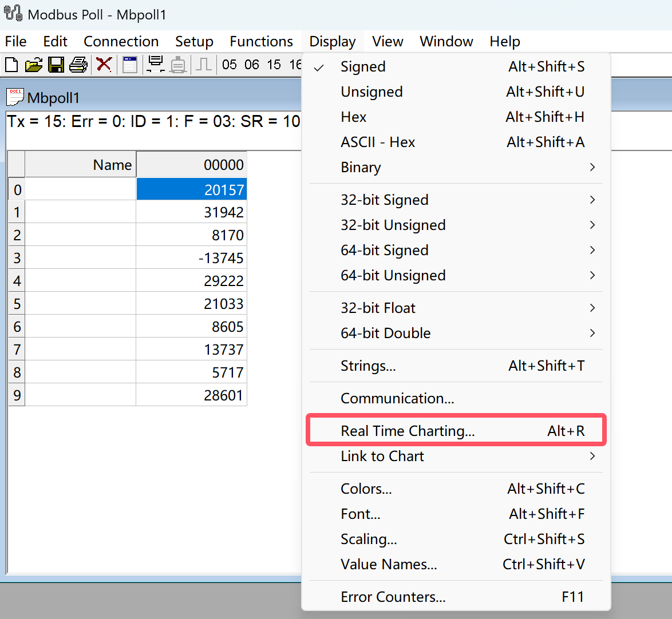This screenshot has width=672, height=619.
Task: Open the Setup menu
Action: click(x=194, y=42)
